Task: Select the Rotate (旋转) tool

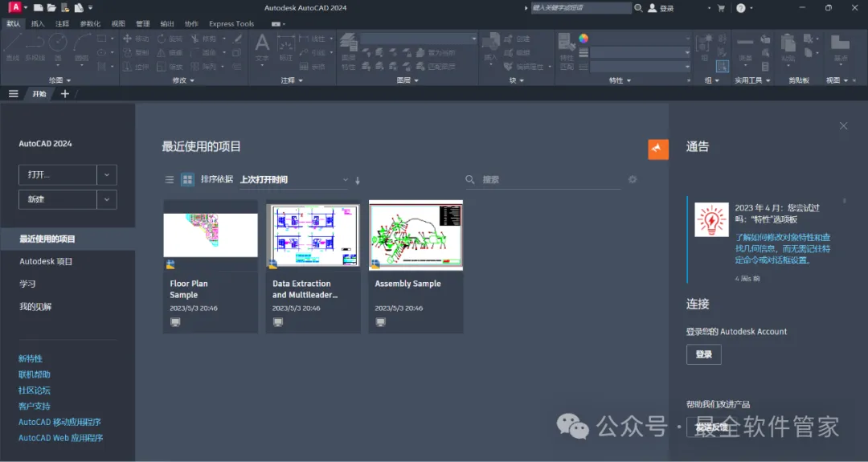Action: pyautogui.click(x=170, y=39)
